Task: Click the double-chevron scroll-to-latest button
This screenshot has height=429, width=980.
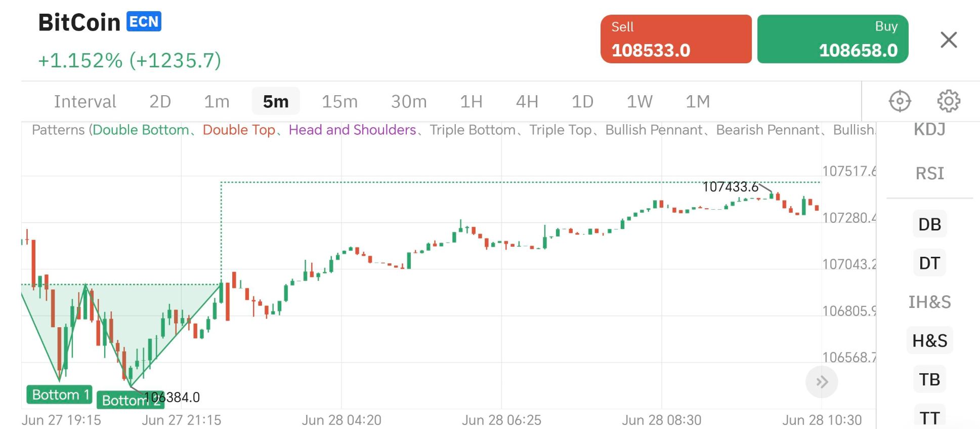Action: tap(822, 382)
